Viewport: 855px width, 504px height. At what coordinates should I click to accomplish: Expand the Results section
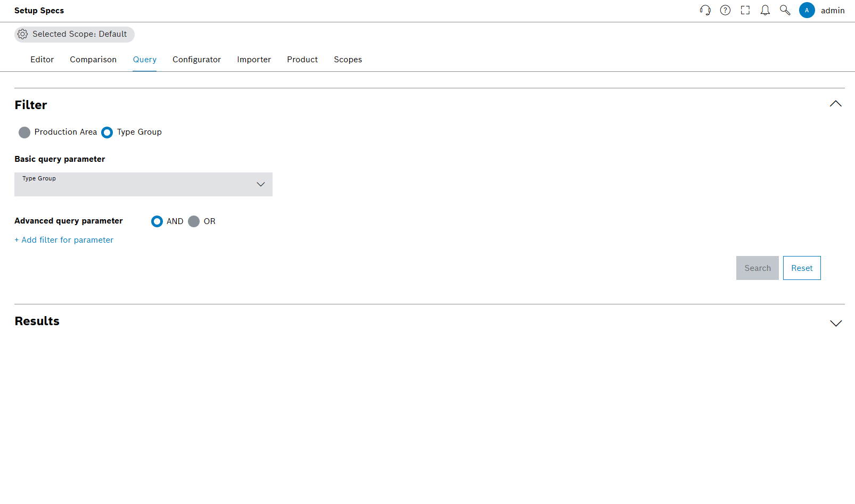click(835, 323)
